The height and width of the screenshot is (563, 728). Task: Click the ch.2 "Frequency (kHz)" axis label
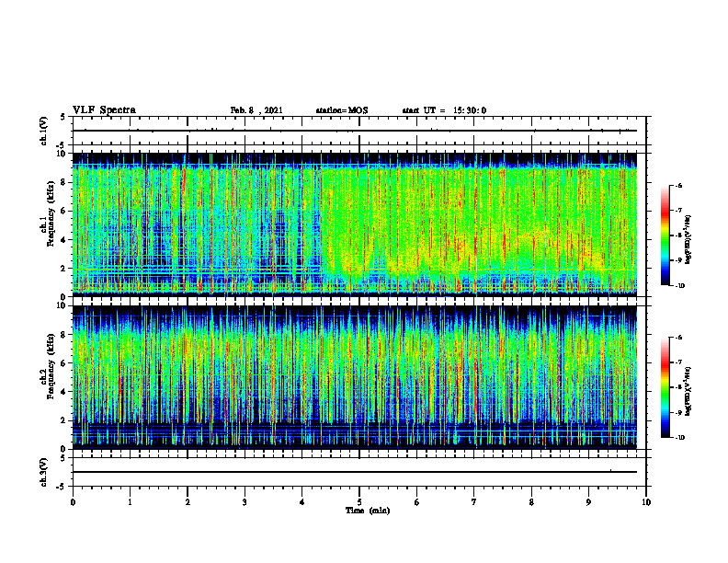pyautogui.click(x=51, y=366)
